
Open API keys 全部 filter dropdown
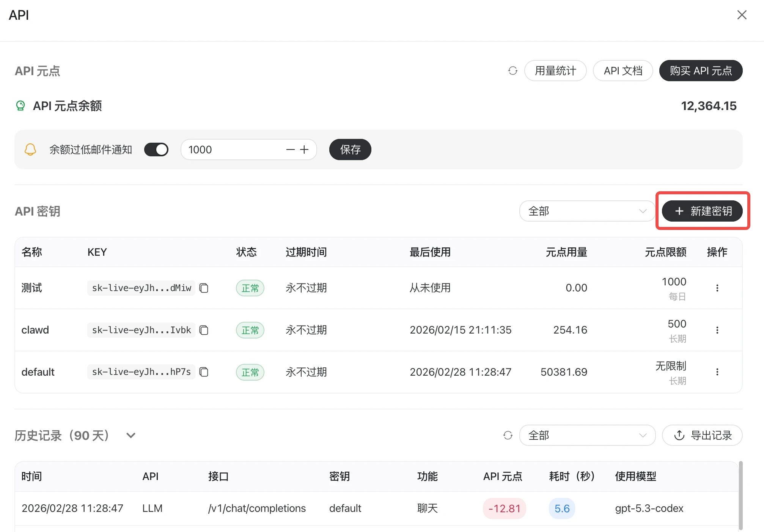click(x=586, y=211)
